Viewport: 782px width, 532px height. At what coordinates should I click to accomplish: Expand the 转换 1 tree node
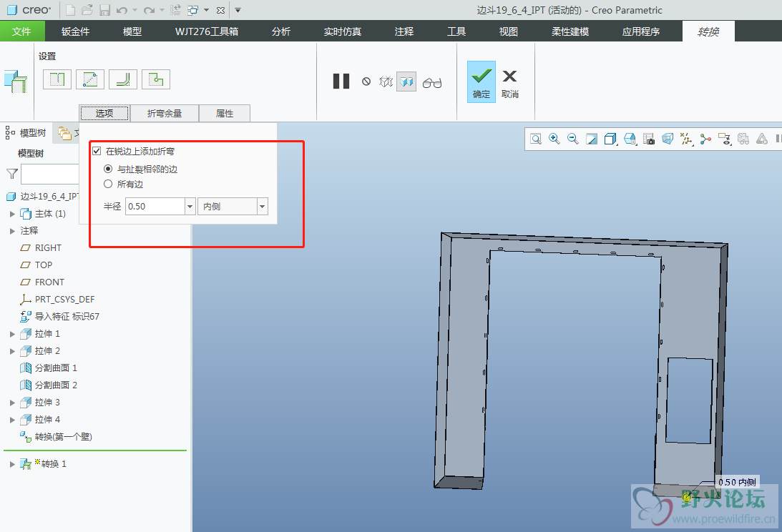point(12,463)
